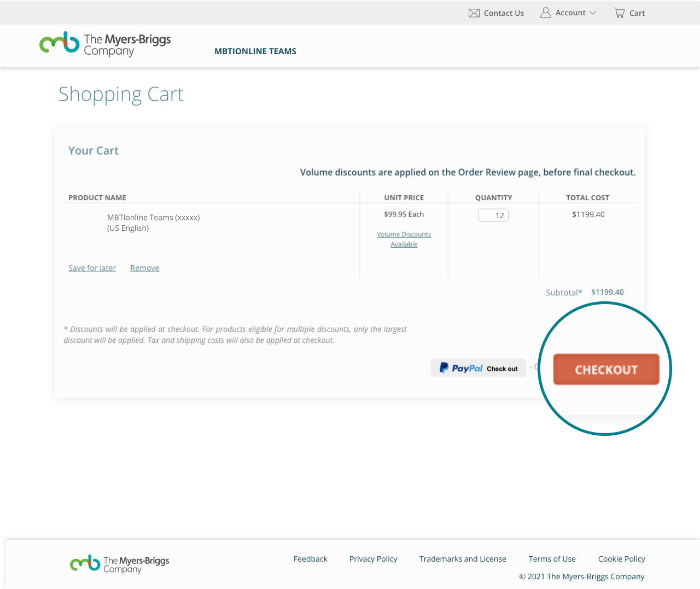Open the Contact Us link

pyautogui.click(x=504, y=13)
